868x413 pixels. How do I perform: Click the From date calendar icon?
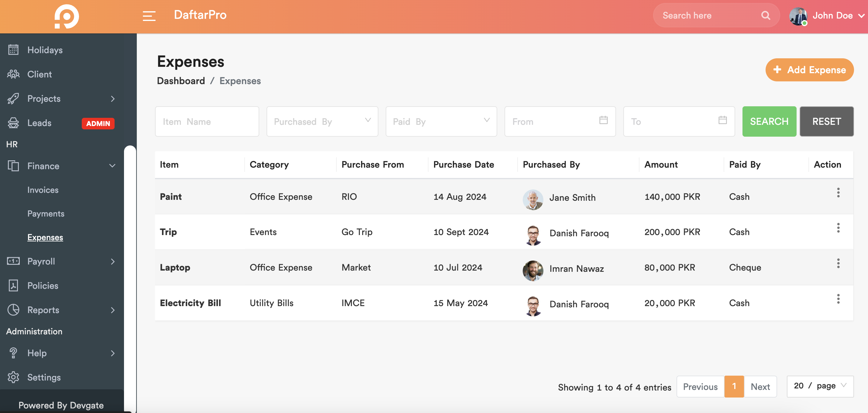click(603, 120)
